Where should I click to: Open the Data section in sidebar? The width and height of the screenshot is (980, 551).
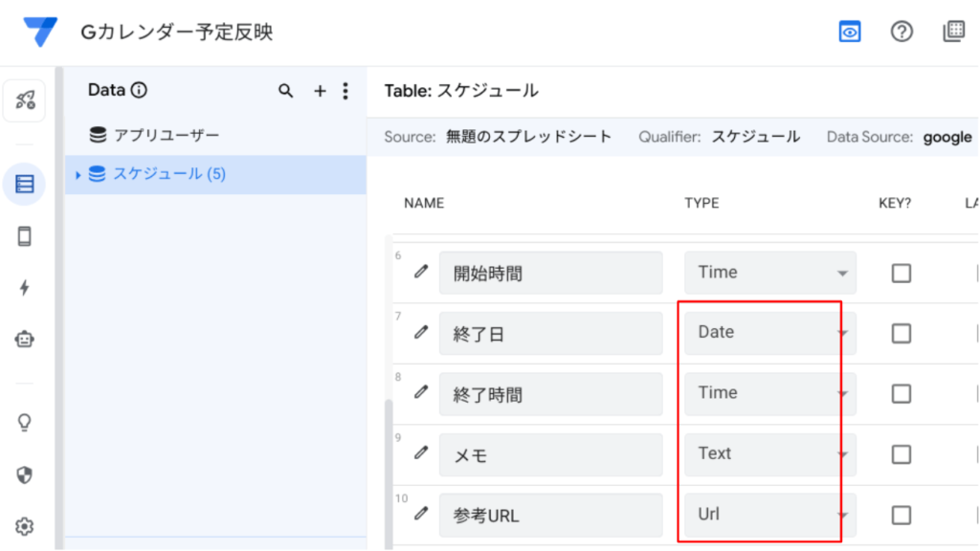coord(25,184)
